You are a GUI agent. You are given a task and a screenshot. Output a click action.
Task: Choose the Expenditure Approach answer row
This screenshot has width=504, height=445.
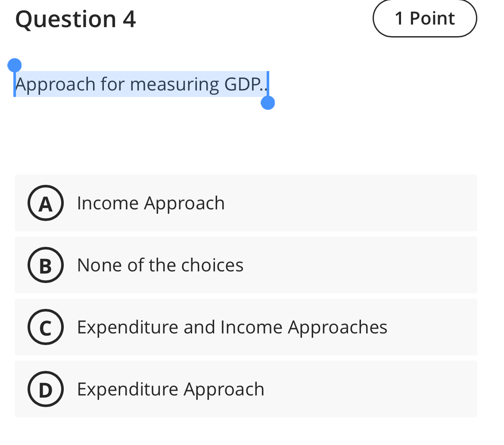coord(246,389)
